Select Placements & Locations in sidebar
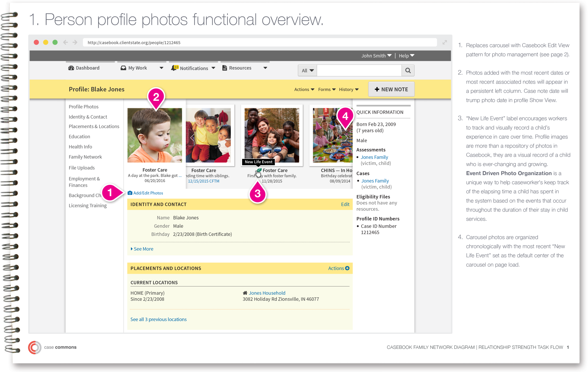588x372 pixels. coord(94,126)
